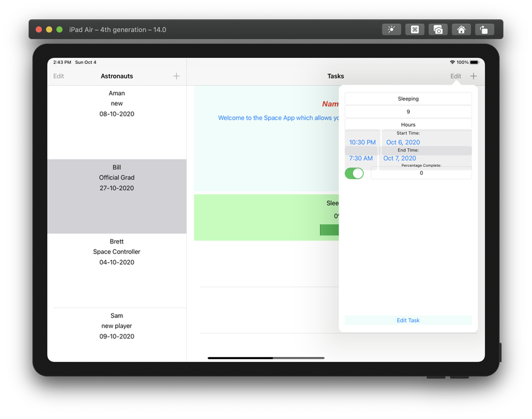Rotate the device with the rotate icon

tap(484, 29)
